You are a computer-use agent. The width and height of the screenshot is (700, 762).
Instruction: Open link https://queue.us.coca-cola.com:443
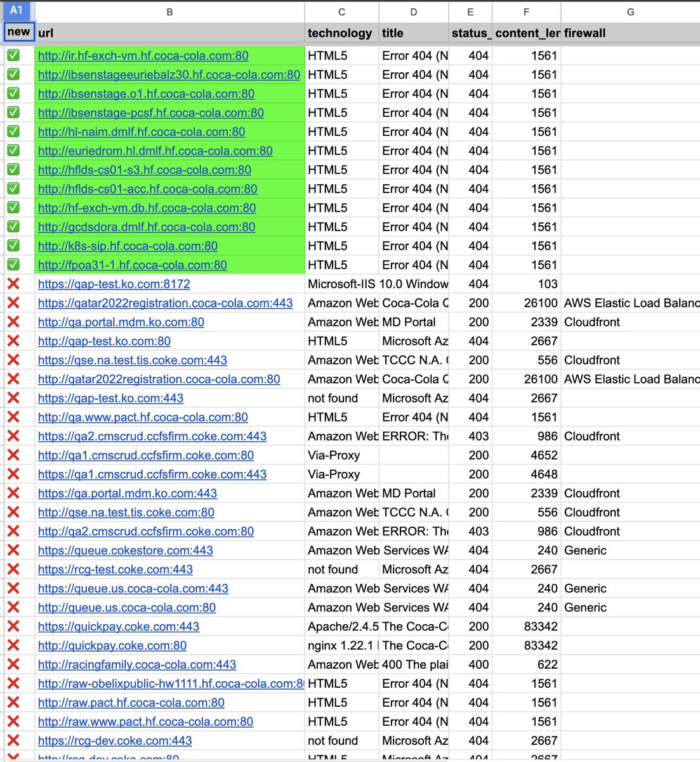[x=133, y=589]
